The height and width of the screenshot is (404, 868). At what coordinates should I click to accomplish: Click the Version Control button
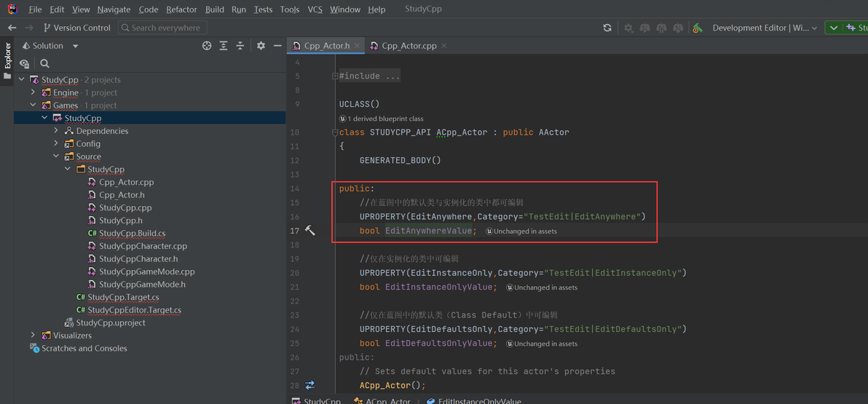76,28
